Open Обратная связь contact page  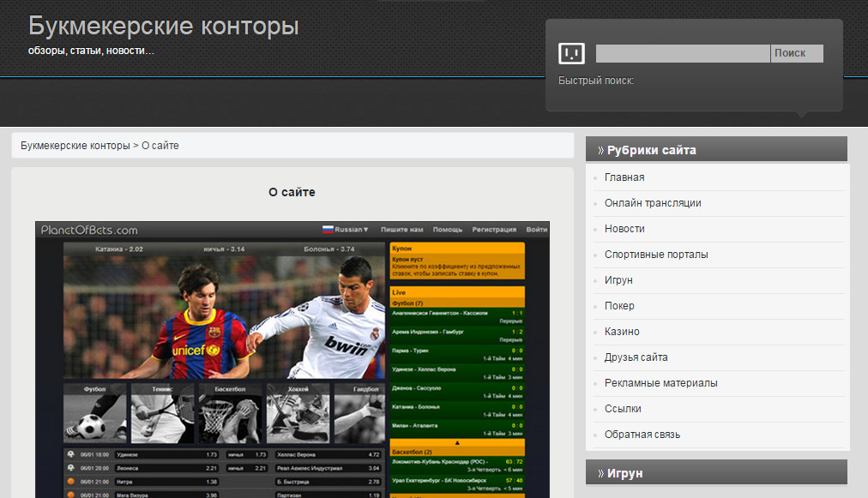642,435
